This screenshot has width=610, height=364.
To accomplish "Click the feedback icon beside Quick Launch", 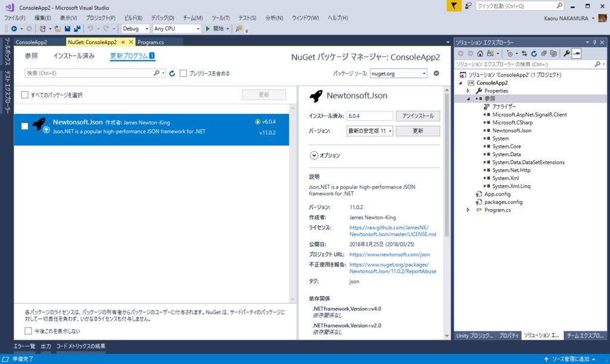I will point(468,6).
